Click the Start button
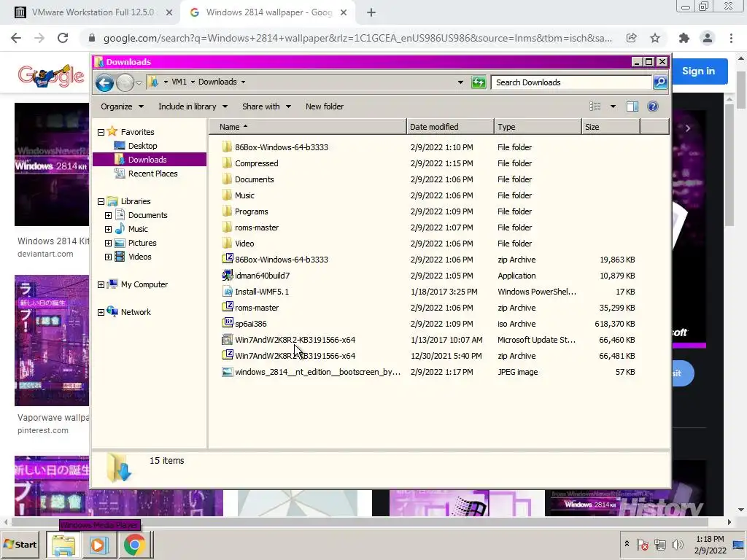 click(x=20, y=545)
